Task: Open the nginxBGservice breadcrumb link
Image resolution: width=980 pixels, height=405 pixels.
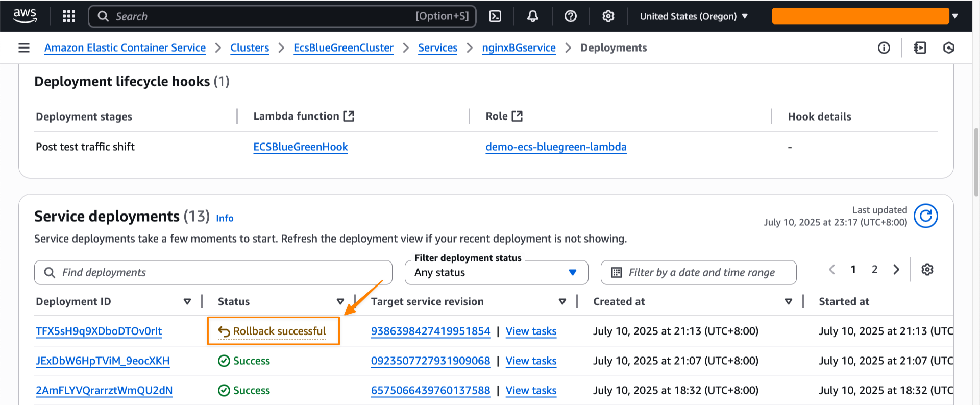Action: [x=519, y=47]
